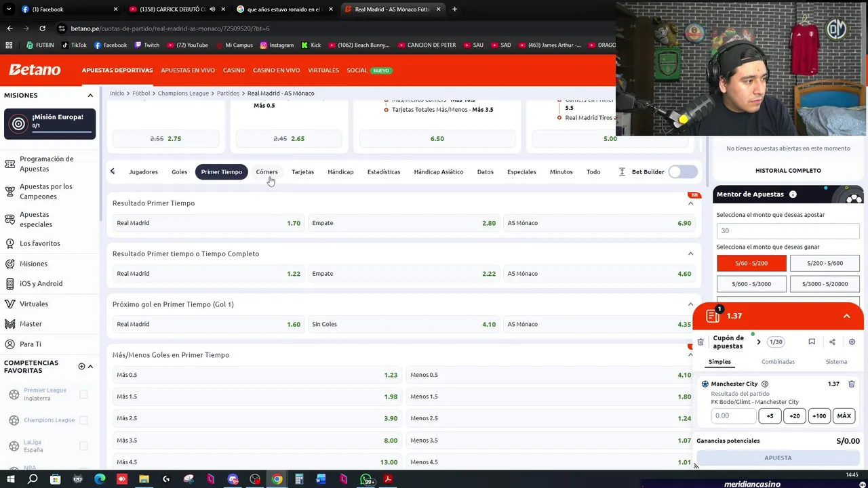
Task: Open the bet slip settings gear
Action: [x=852, y=342]
